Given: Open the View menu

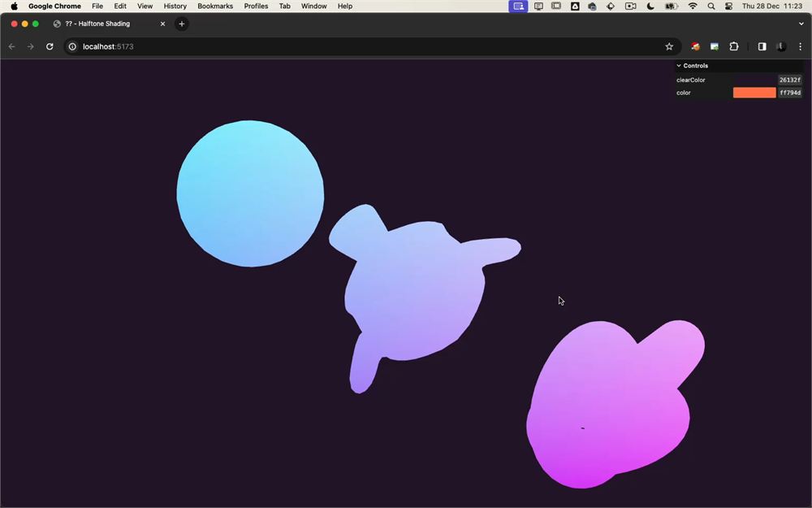Looking at the screenshot, I should (x=145, y=7).
